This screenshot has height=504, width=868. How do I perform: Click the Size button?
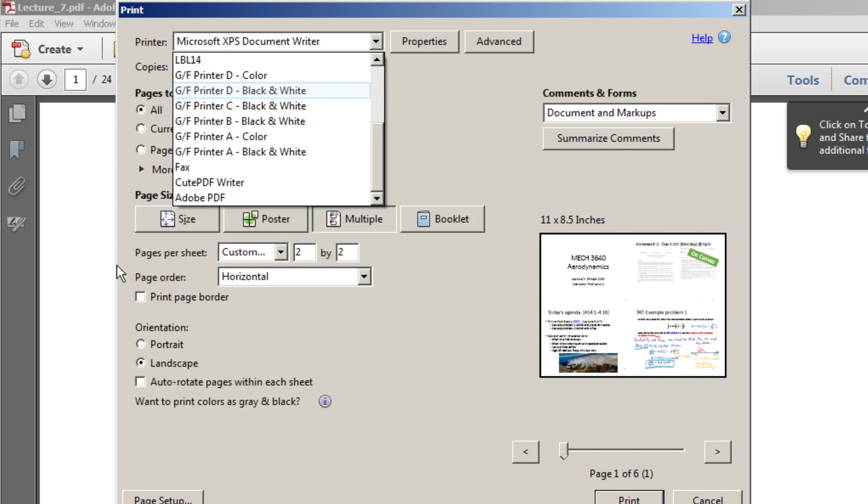[x=177, y=219]
